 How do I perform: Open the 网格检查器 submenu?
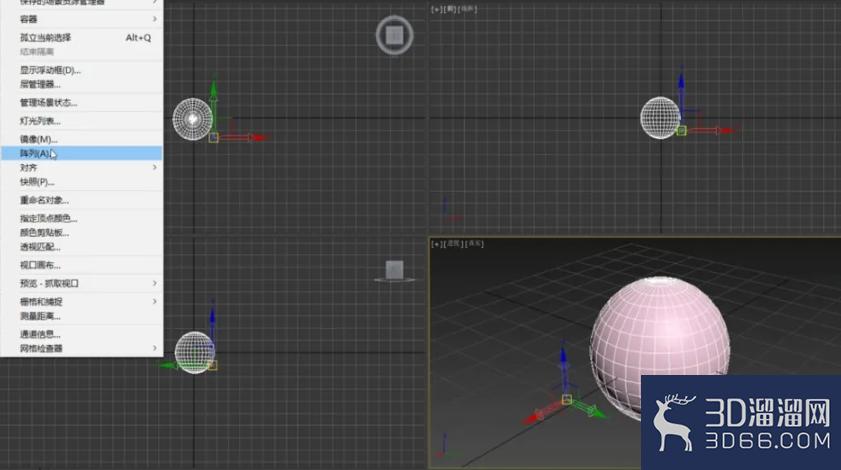point(82,348)
